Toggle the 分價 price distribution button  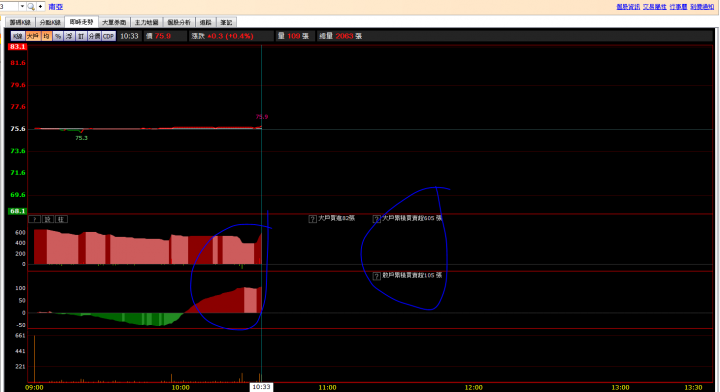(94, 36)
